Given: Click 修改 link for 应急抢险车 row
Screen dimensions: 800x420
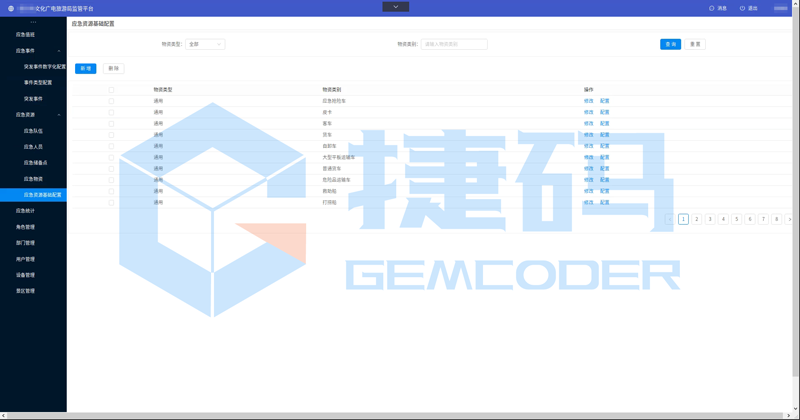Looking at the screenshot, I should click(x=588, y=101).
